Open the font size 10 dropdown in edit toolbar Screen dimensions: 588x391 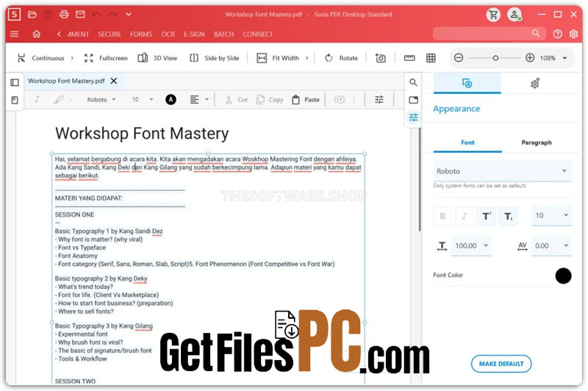click(x=143, y=100)
